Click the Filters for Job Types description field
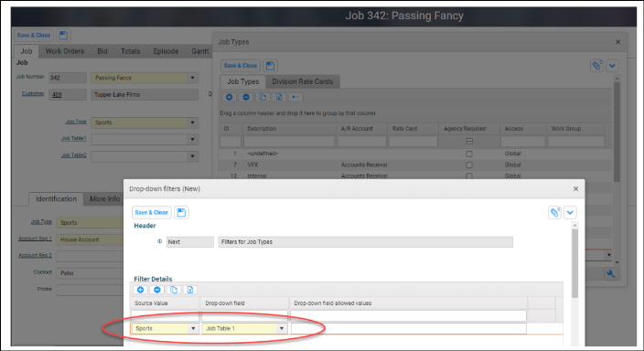Image resolution: width=644 pixels, height=351 pixels. 365,242
